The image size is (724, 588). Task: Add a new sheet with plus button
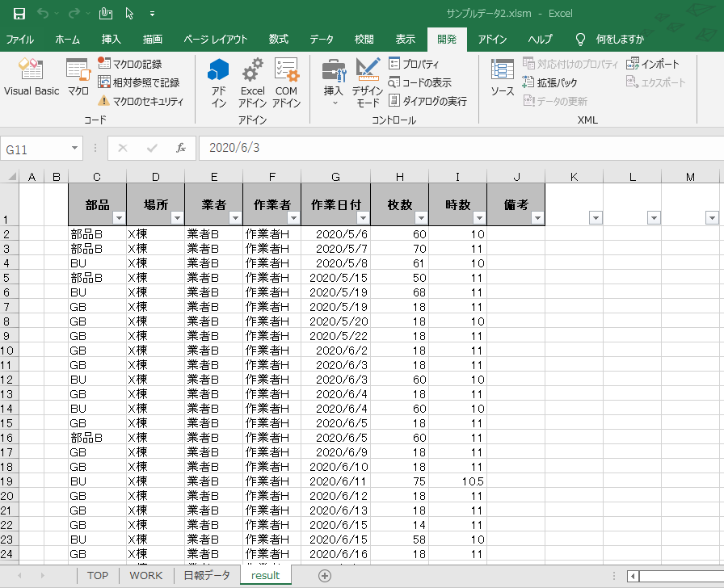(x=325, y=576)
